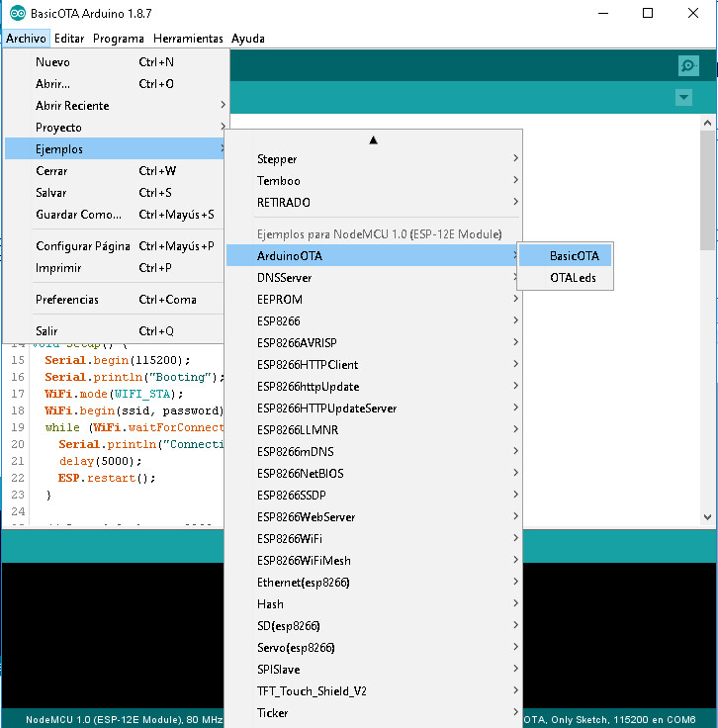Screen dimensions: 718x728
Task: Expand ESP8266HTTPClient examples
Action: [373, 365]
